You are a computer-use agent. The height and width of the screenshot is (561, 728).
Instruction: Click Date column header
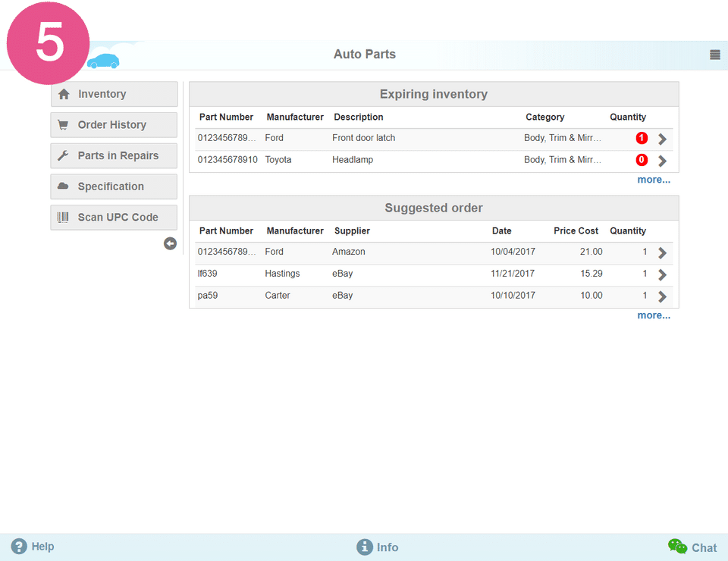(501, 230)
